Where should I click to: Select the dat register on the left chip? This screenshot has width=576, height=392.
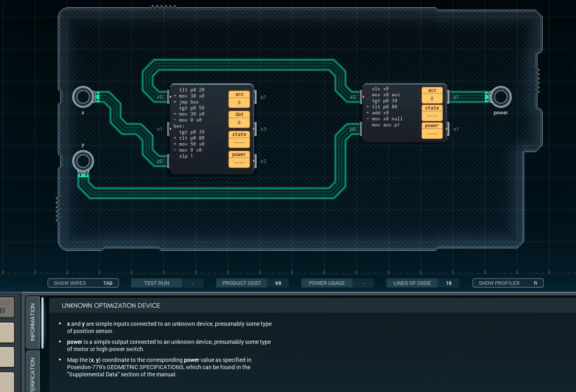tap(239, 118)
